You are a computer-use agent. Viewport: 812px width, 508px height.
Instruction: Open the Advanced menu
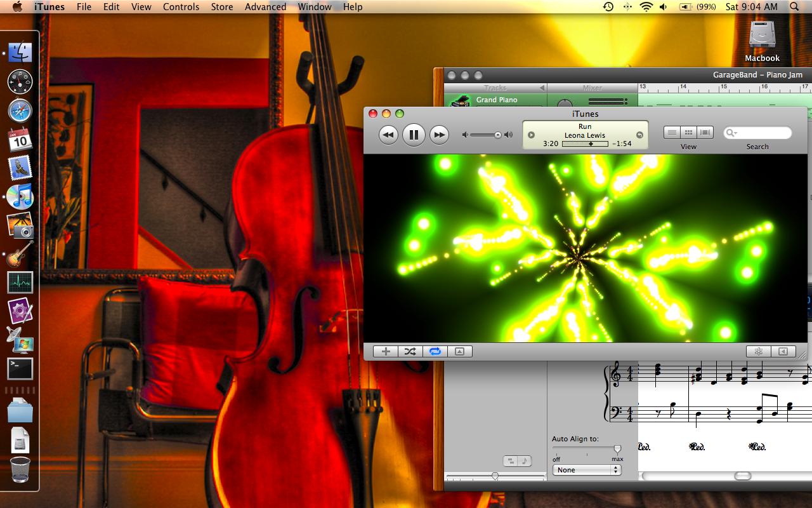pos(265,7)
